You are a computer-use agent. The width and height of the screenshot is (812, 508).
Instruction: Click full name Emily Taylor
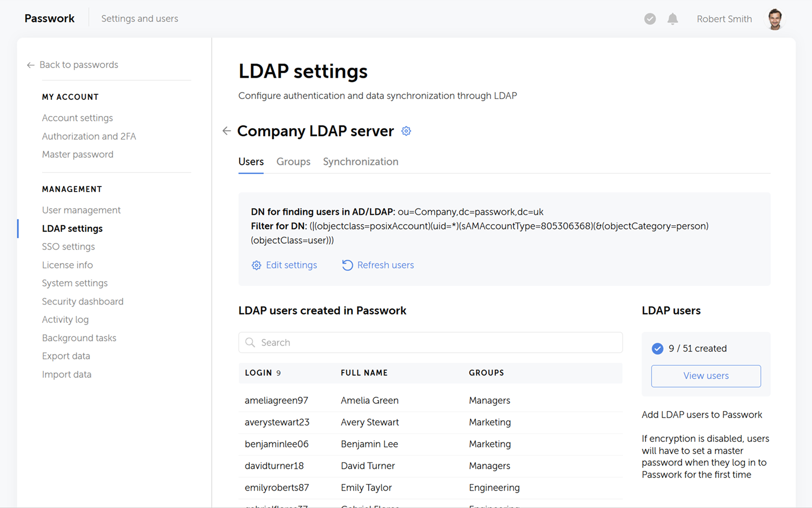pyautogui.click(x=366, y=488)
